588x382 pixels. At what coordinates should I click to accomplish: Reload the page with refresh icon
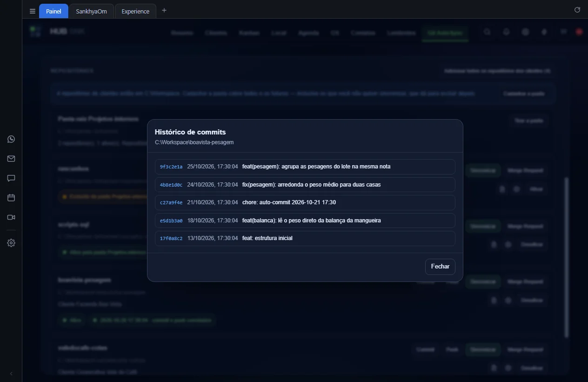coord(577,10)
